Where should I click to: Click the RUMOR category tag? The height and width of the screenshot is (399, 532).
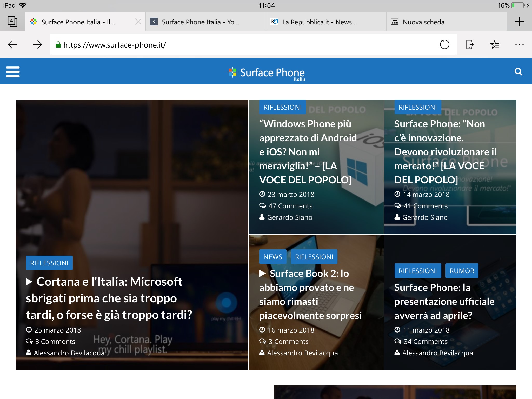(462, 271)
